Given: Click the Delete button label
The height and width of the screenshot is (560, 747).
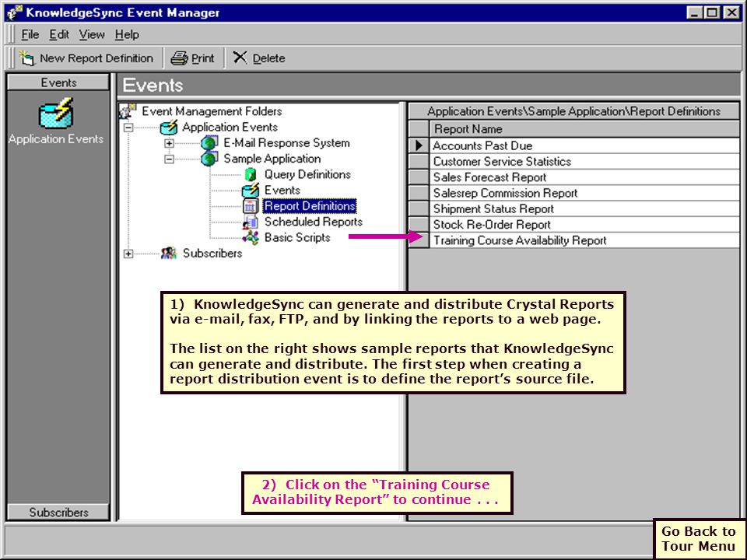Looking at the screenshot, I should pyautogui.click(x=268, y=58).
